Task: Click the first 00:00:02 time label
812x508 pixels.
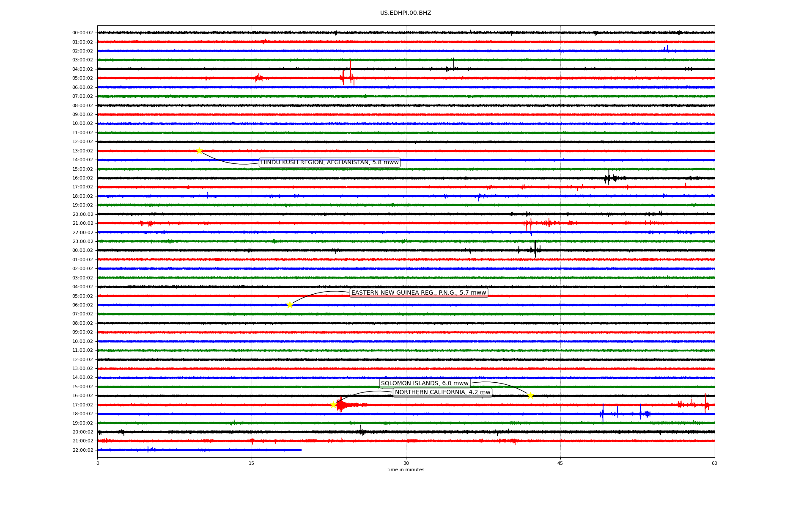Action: (82, 33)
